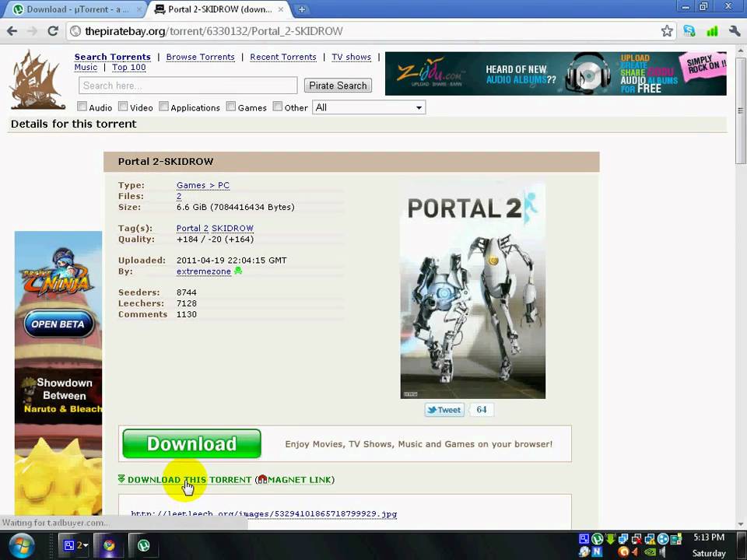Click the Pirate Bay ship logo
Viewport: 747px width, 560px height.
(37, 79)
